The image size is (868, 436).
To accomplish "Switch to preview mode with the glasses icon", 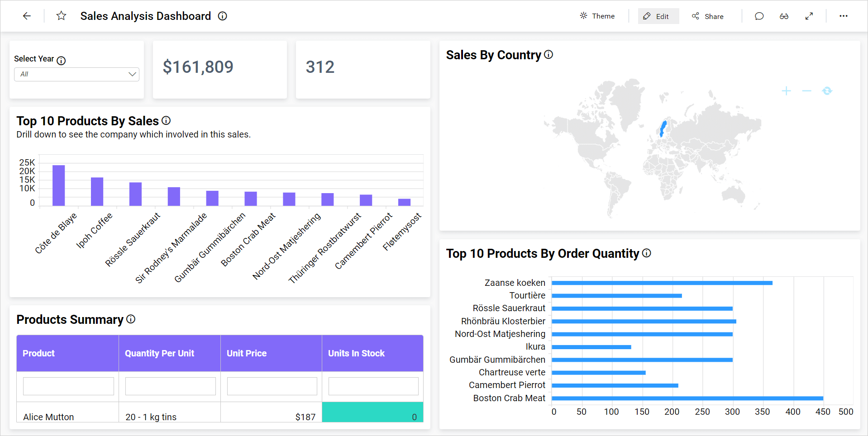I will pos(784,16).
